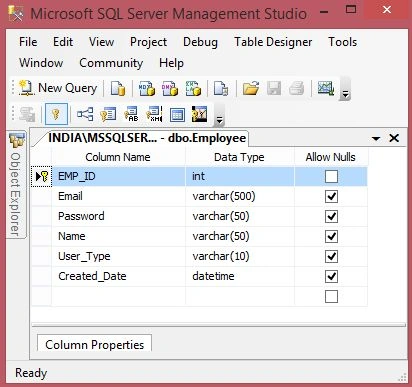The height and width of the screenshot is (387, 412).
Task: Click the int data type cell
Action: tap(240, 176)
